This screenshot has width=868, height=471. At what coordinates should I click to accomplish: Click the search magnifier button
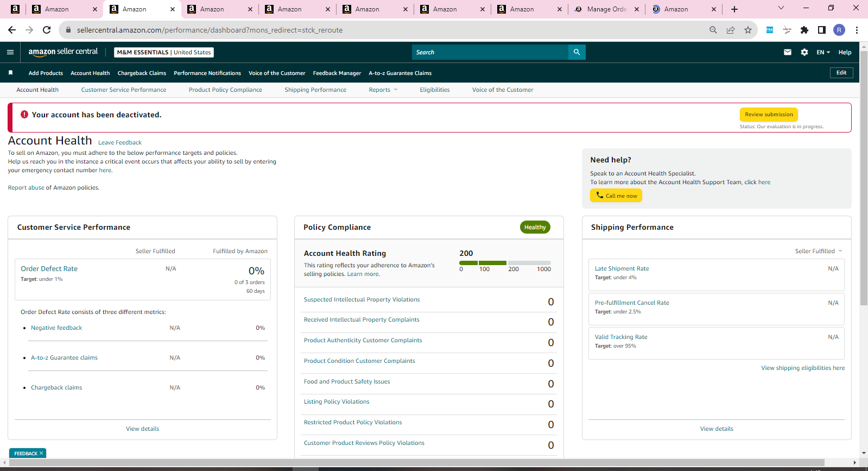click(576, 52)
